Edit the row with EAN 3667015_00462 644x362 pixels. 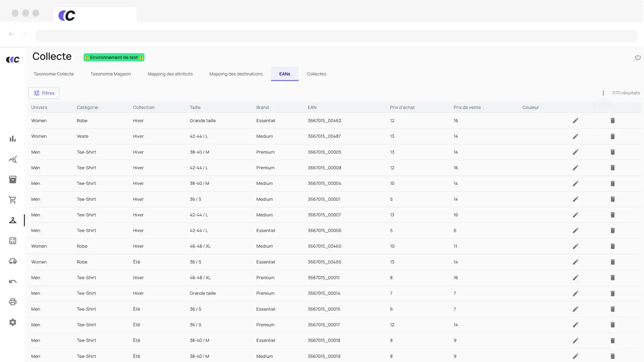[x=575, y=121]
